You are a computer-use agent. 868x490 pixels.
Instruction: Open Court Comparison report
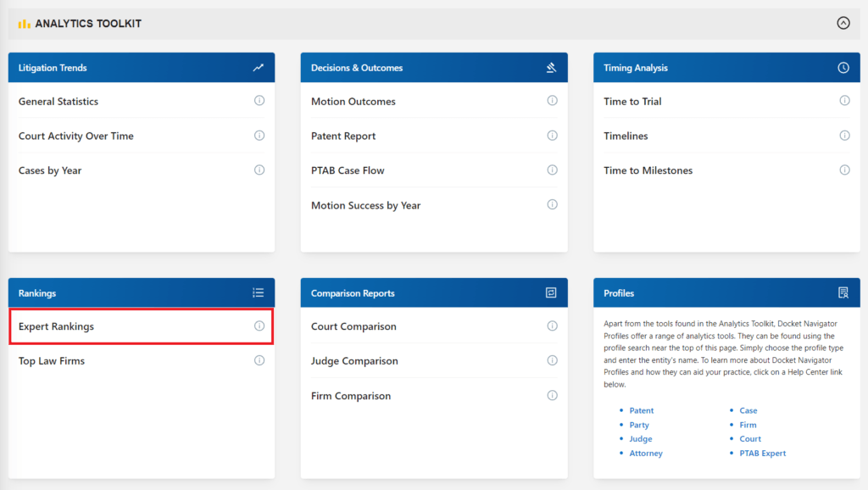pos(353,326)
